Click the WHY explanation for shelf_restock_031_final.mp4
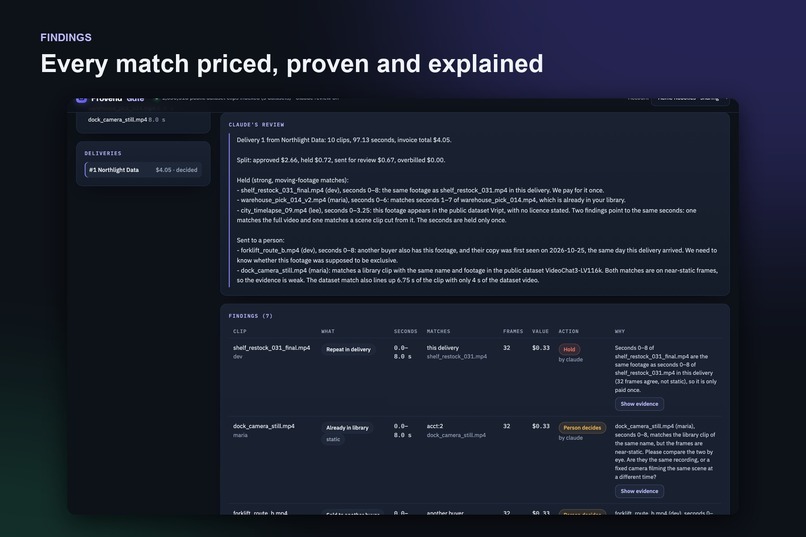 point(666,369)
